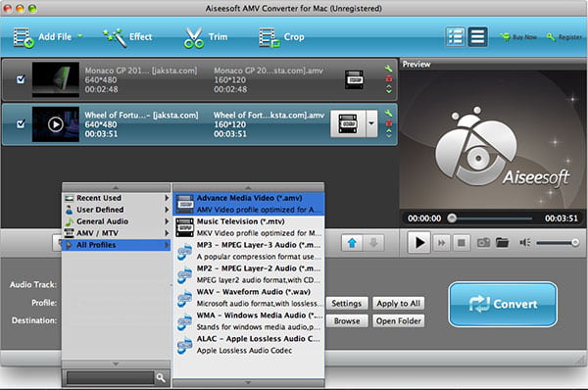Screen dimensions: 588x390
Task: Open the User Defined category
Action: point(116,210)
